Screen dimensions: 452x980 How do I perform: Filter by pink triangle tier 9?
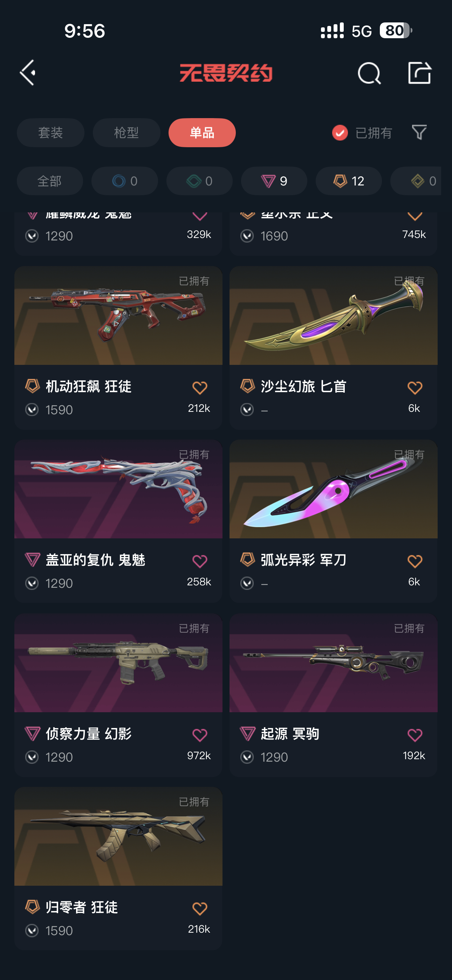click(274, 181)
